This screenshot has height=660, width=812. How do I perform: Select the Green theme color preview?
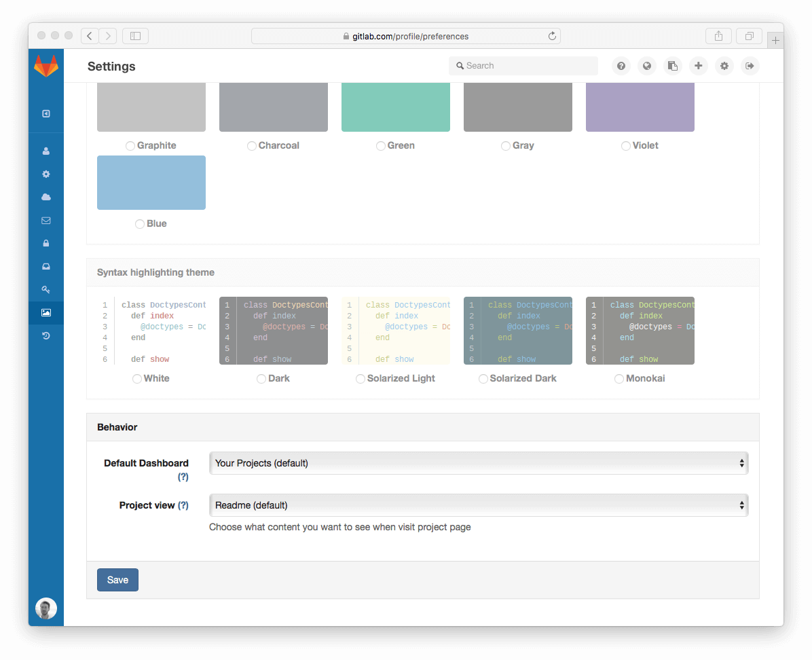point(396,106)
